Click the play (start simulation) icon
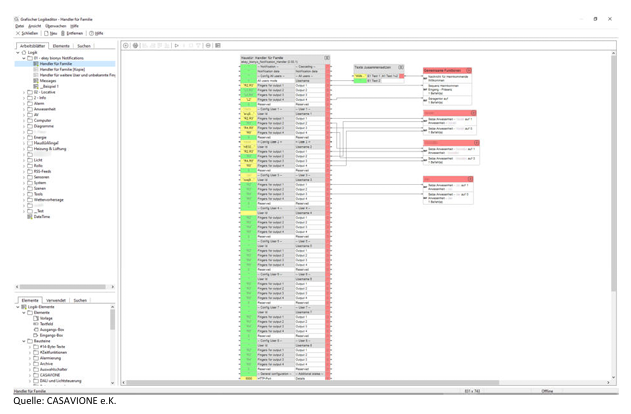Image resolution: width=631 pixels, height=414 pixels. click(x=177, y=45)
